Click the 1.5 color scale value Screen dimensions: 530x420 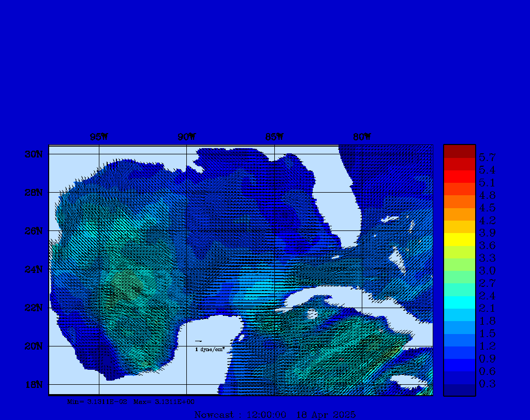click(487, 334)
